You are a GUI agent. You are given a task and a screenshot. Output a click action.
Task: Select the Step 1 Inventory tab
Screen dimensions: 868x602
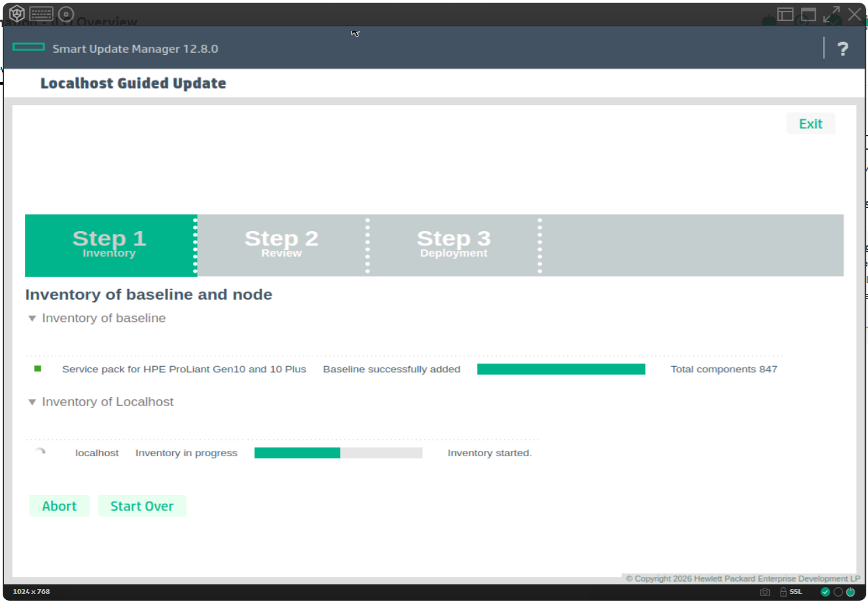pyautogui.click(x=109, y=245)
